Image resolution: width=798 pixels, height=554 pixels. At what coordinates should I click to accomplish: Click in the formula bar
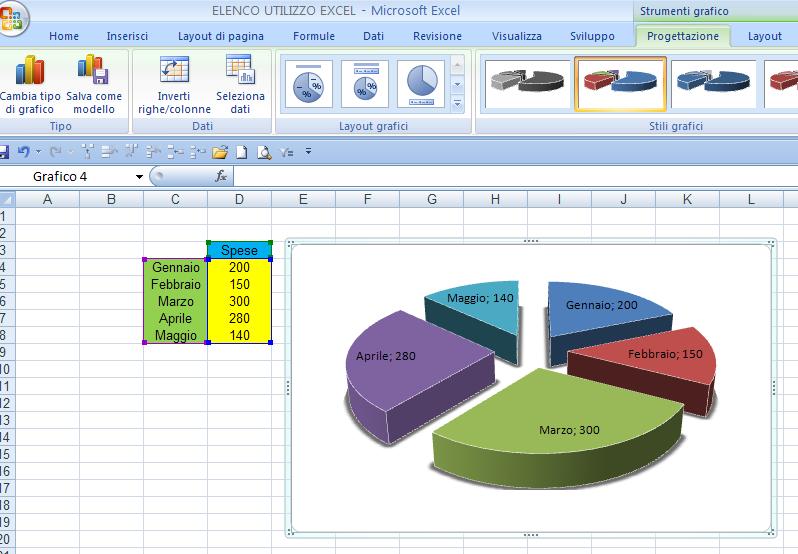pos(515,177)
